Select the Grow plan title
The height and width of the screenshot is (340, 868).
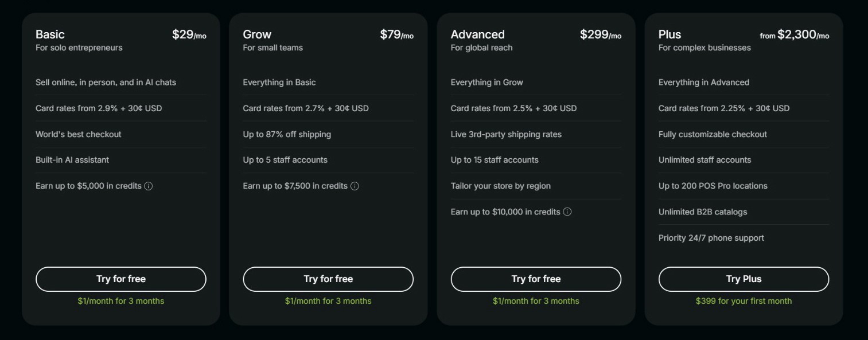point(257,34)
